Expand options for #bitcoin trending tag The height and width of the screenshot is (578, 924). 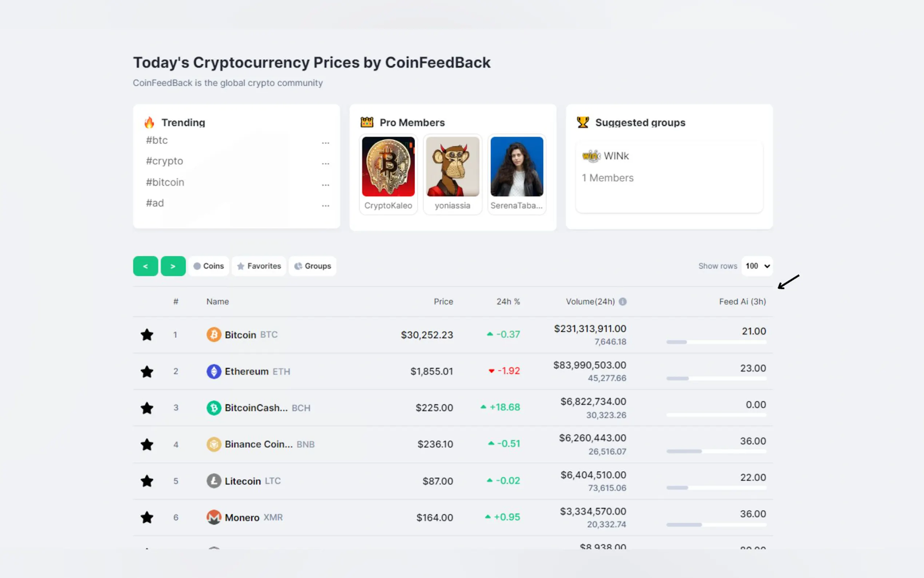pos(326,184)
